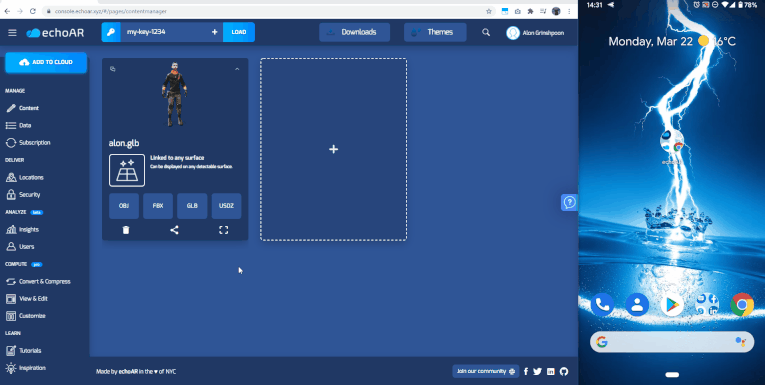Open the Security settings
The image size is (765, 385).
click(x=23, y=195)
